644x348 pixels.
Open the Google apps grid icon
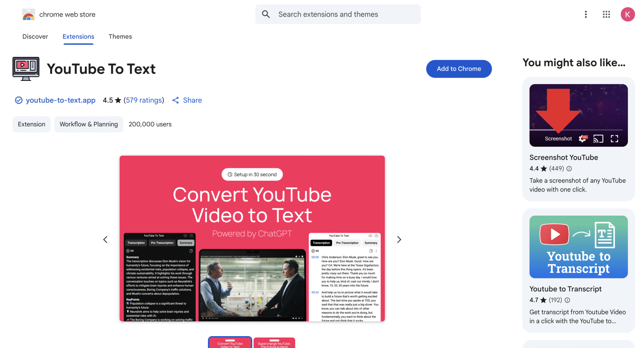tap(606, 14)
